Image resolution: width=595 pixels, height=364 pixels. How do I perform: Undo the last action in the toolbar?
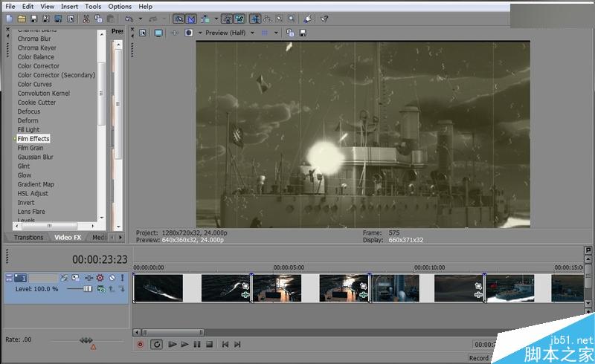(x=129, y=19)
